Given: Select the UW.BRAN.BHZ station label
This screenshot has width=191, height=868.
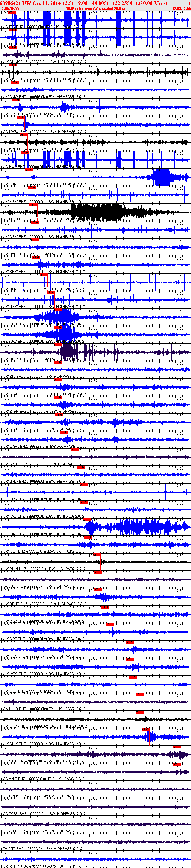Looking at the screenshot, I should tap(15, 359).
